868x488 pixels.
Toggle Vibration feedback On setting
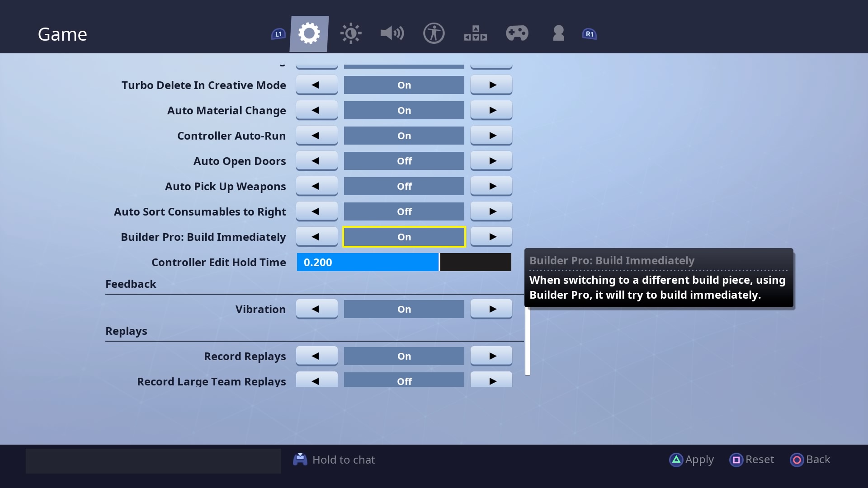pyautogui.click(x=404, y=309)
